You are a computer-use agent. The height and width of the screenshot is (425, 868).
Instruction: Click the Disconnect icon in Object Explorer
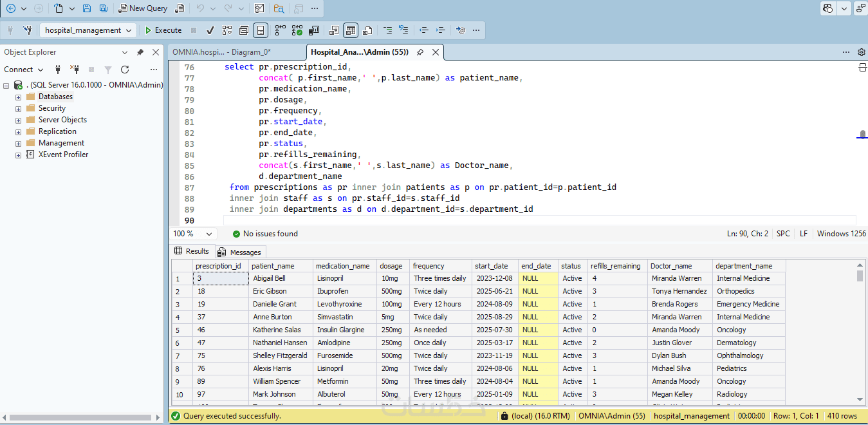(75, 70)
